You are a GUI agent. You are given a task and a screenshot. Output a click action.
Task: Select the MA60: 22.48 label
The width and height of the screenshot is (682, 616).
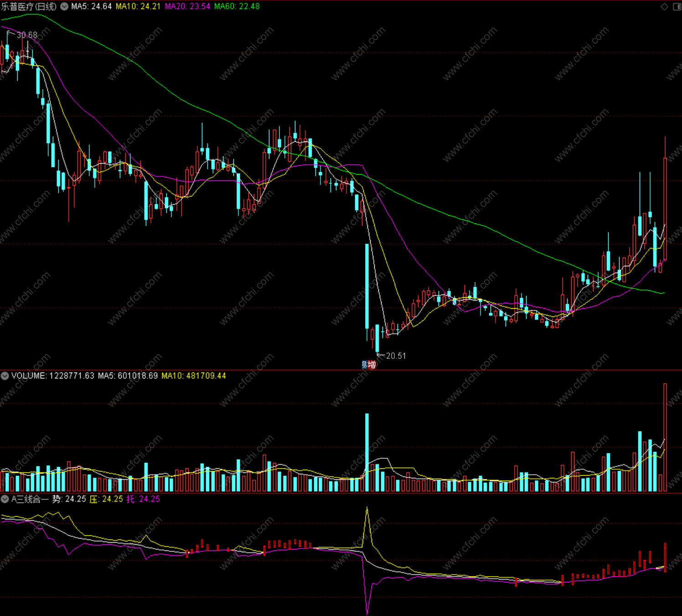(237, 6)
